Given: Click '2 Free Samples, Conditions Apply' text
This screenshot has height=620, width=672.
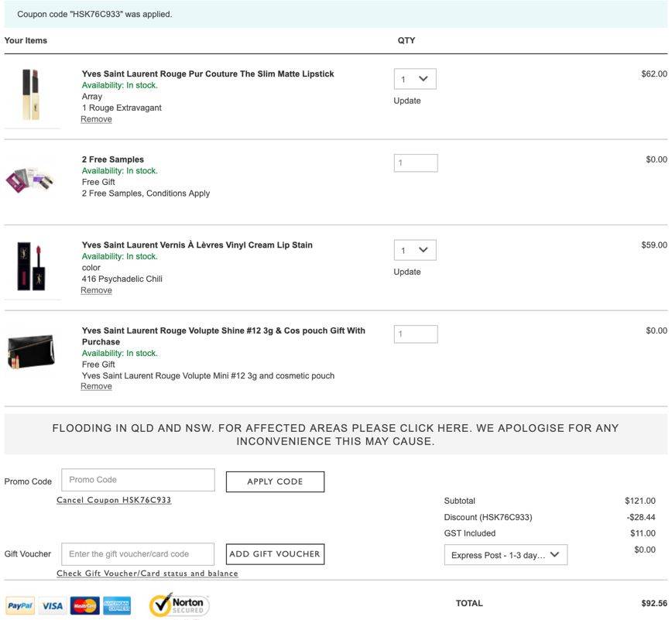Looking at the screenshot, I should (x=146, y=194).
